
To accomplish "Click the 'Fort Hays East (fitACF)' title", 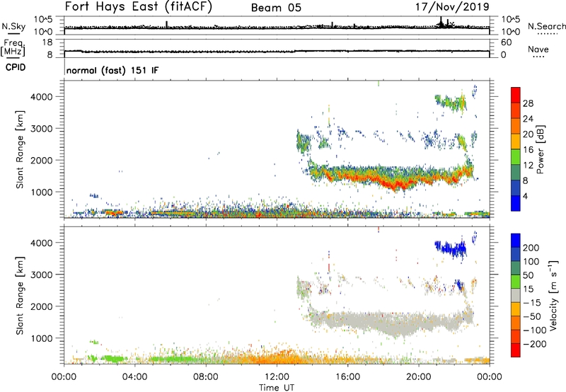I will (138, 6).
